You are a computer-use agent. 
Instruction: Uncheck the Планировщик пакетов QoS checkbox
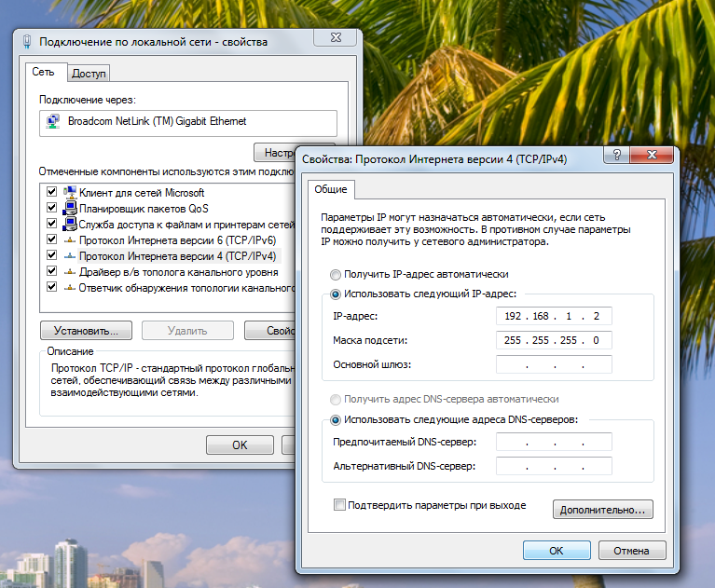(52, 208)
